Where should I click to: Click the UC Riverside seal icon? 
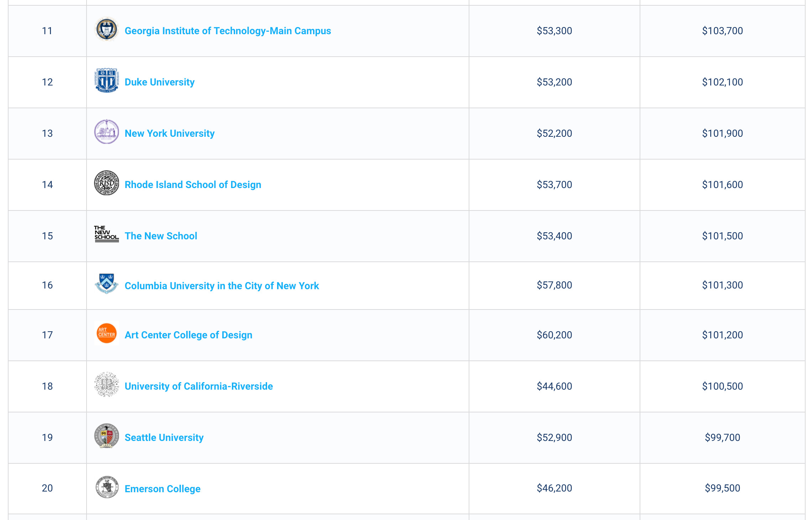tap(106, 385)
